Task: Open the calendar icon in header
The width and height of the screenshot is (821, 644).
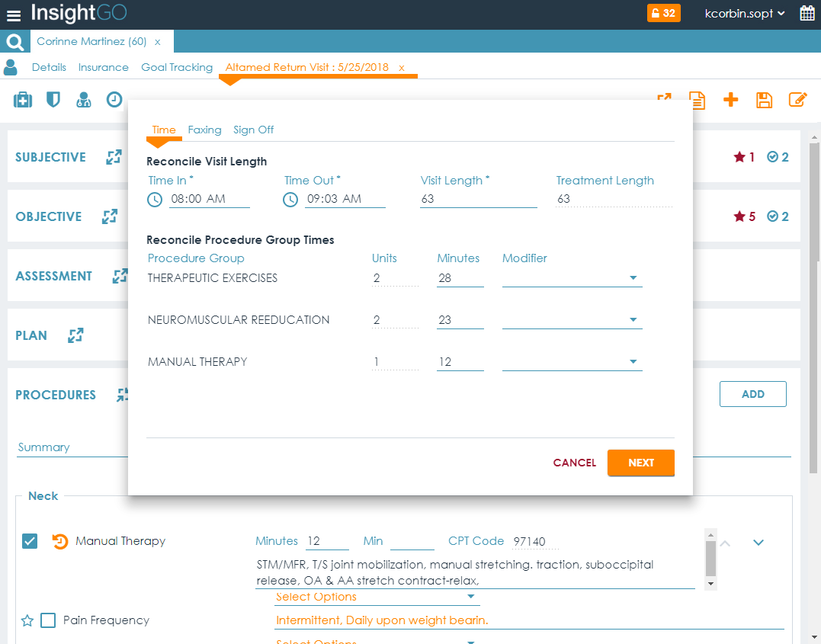Action: tap(807, 14)
